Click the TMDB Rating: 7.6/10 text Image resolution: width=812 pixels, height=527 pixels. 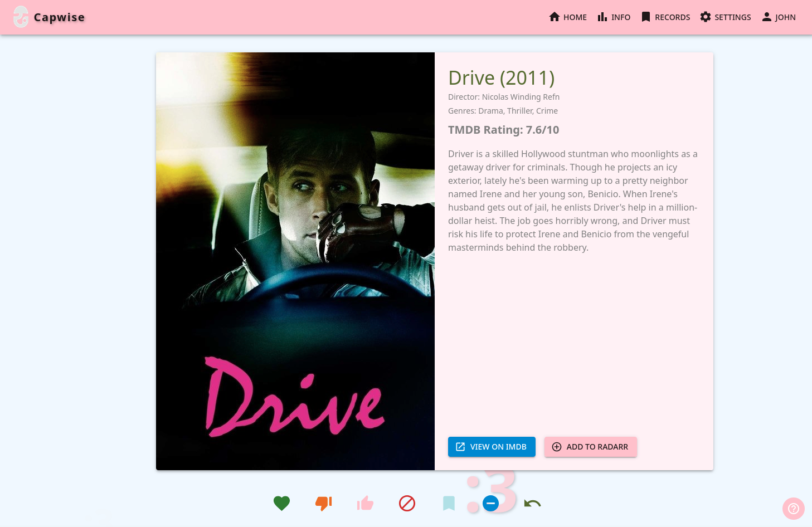[503, 130]
